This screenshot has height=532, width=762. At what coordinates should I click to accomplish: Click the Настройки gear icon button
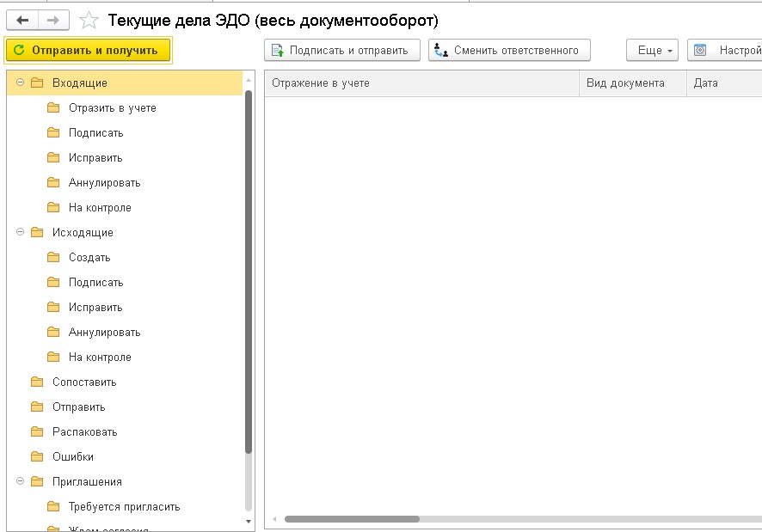(700, 50)
